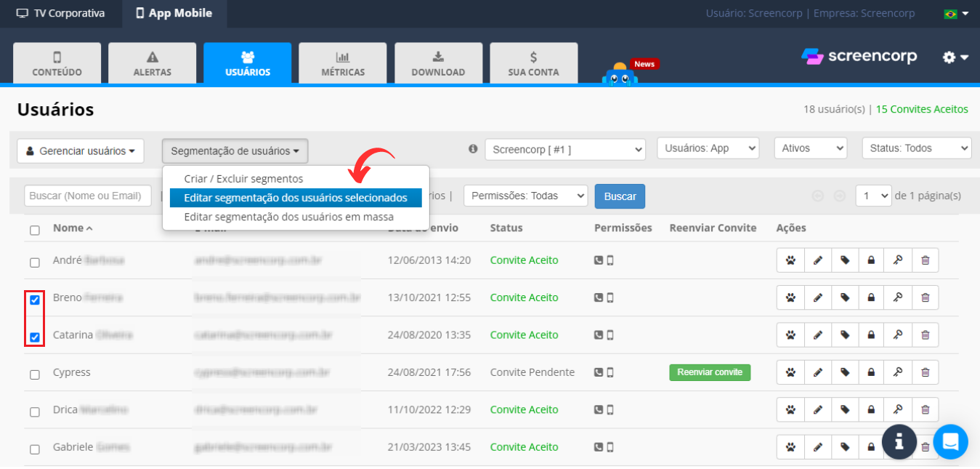Screen dimensions: 980x469
Task: Click the Buscar button
Action: [620, 196]
